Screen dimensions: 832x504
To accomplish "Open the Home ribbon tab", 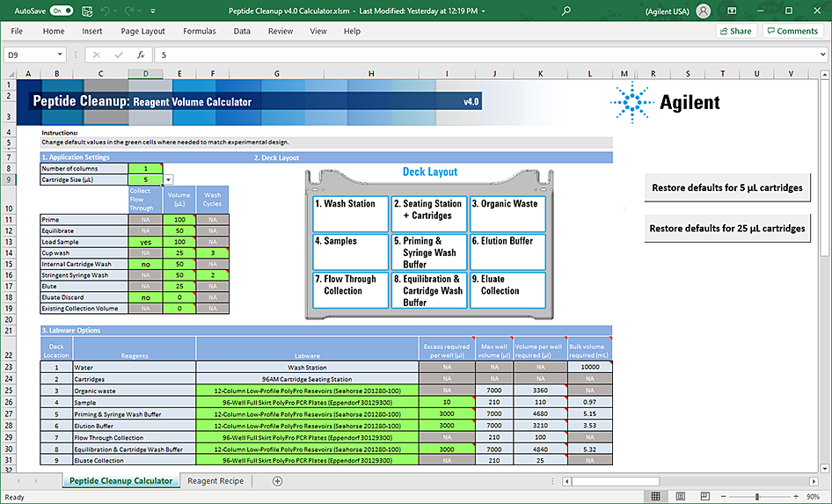I will click(x=54, y=32).
